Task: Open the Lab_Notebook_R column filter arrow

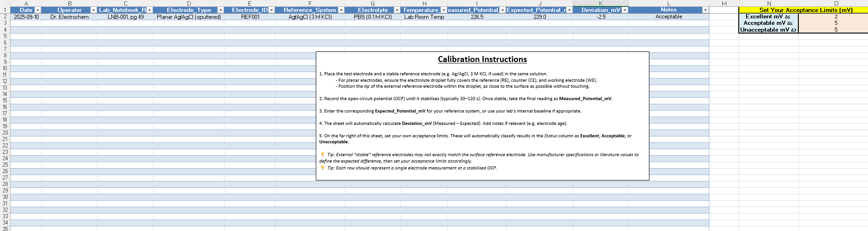Action: tap(150, 10)
